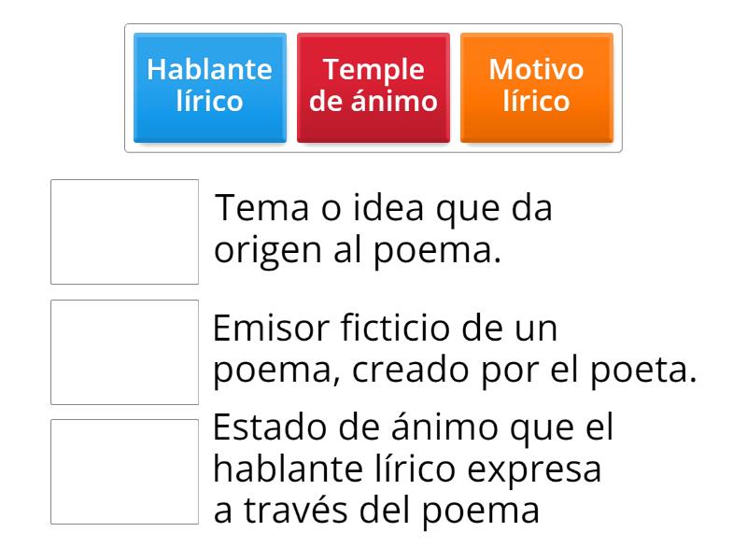Click the answer box beside 'Tema o idea'
The width and height of the screenshot is (747, 560).
tap(125, 229)
